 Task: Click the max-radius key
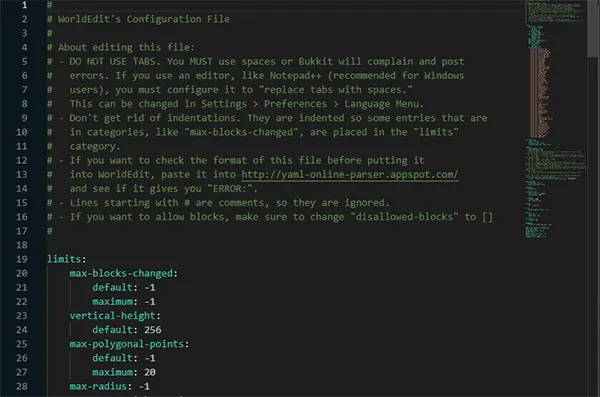coord(98,386)
